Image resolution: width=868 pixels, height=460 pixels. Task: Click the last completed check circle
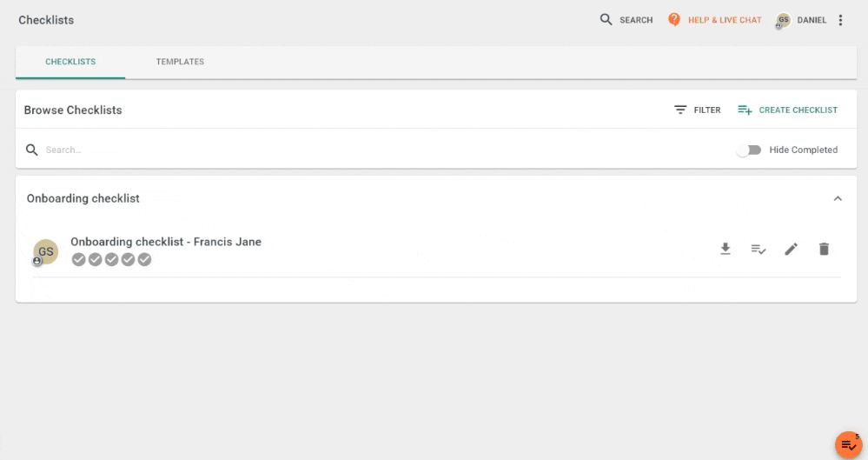click(x=144, y=259)
